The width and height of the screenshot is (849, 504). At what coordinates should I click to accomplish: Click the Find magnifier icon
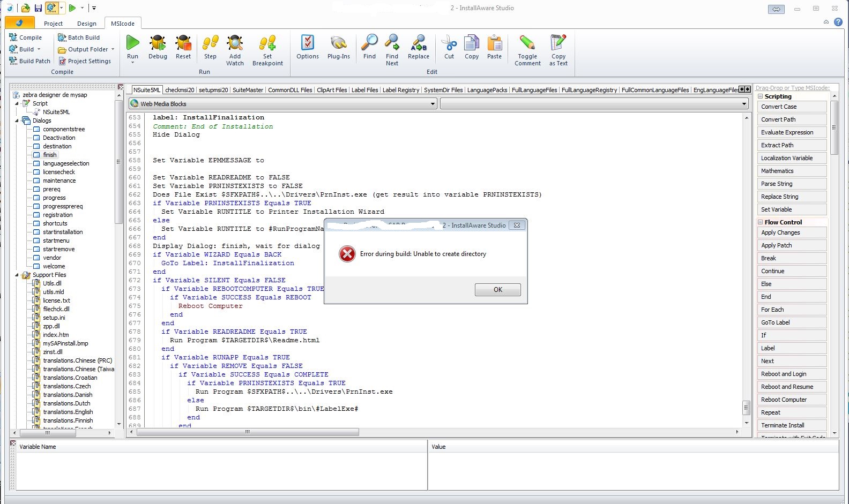click(369, 42)
